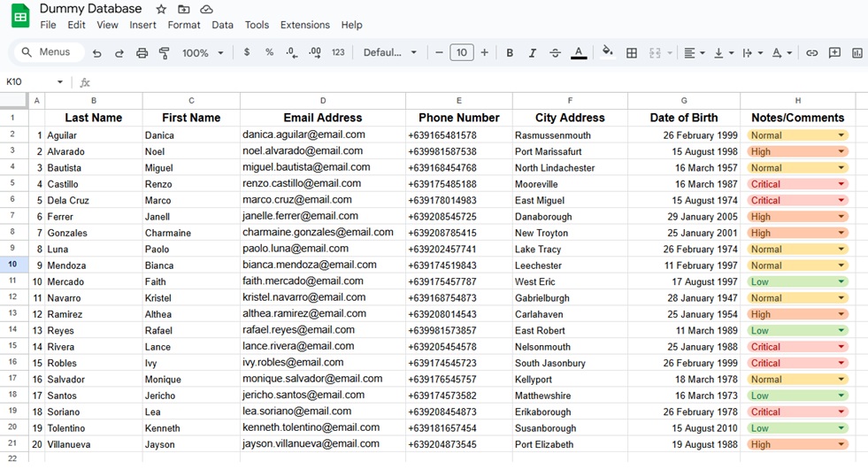Toggle strikethrough formatting

pyautogui.click(x=556, y=53)
